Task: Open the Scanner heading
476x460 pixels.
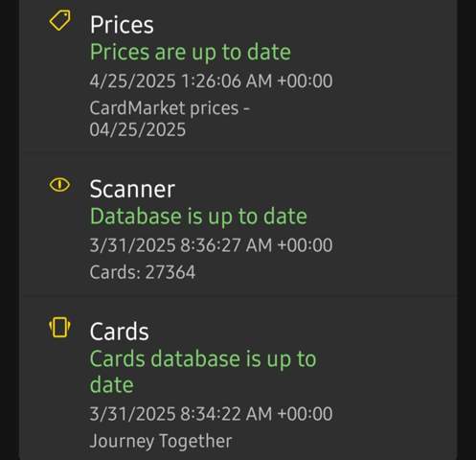Action: tap(132, 189)
